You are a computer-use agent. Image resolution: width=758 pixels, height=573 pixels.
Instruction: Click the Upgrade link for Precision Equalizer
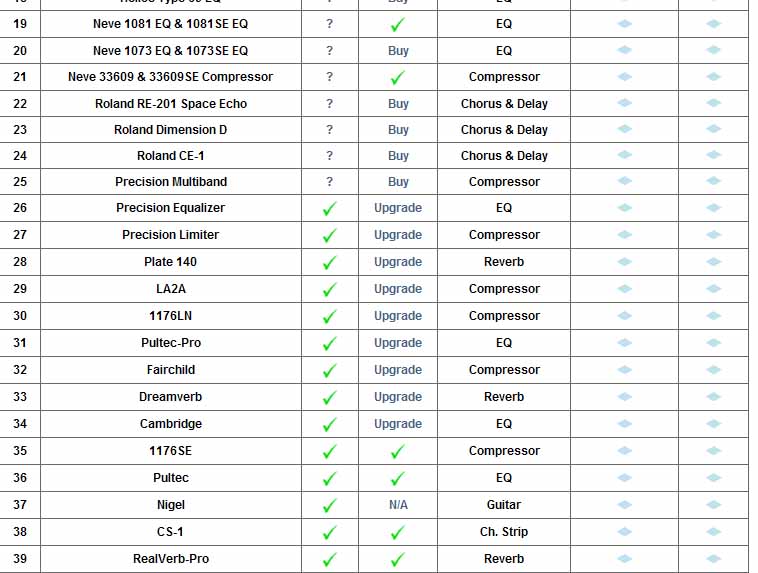(398, 208)
